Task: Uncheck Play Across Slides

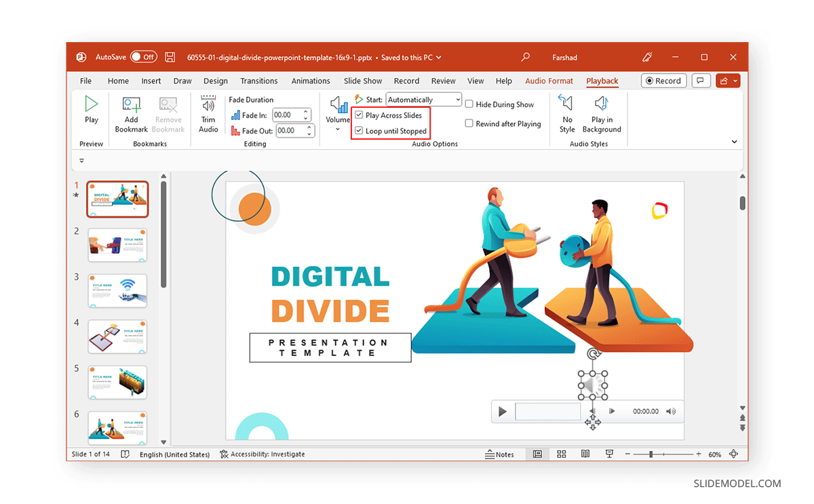Action: [360, 115]
